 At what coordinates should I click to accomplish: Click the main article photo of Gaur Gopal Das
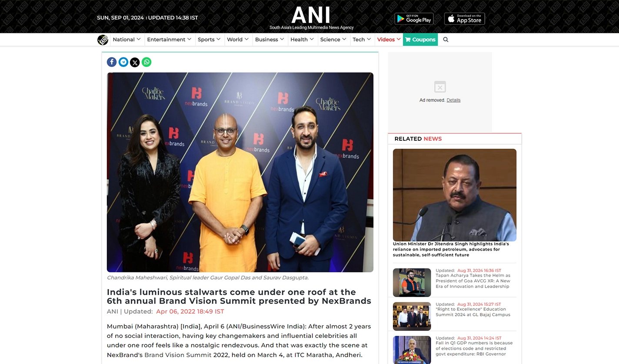point(240,172)
